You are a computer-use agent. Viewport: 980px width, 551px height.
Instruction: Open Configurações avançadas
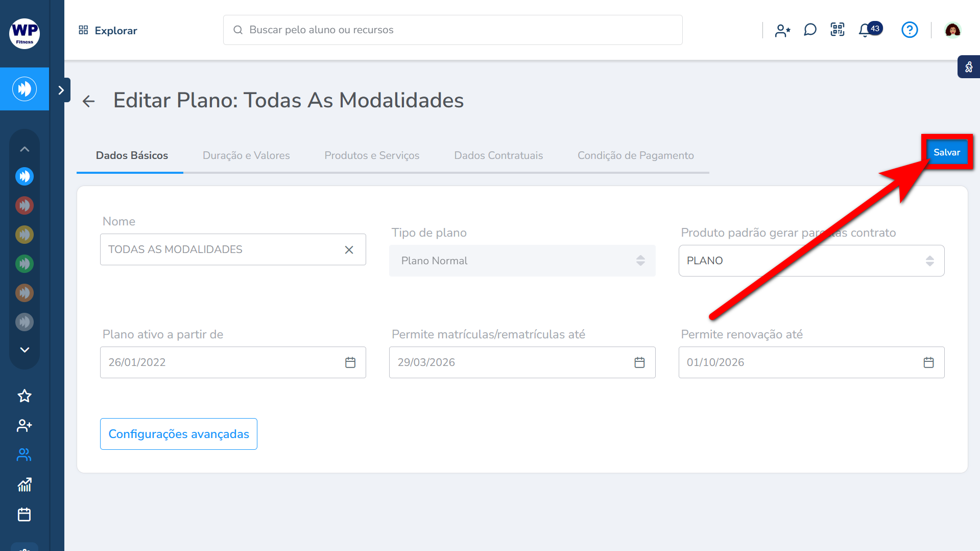point(179,434)
